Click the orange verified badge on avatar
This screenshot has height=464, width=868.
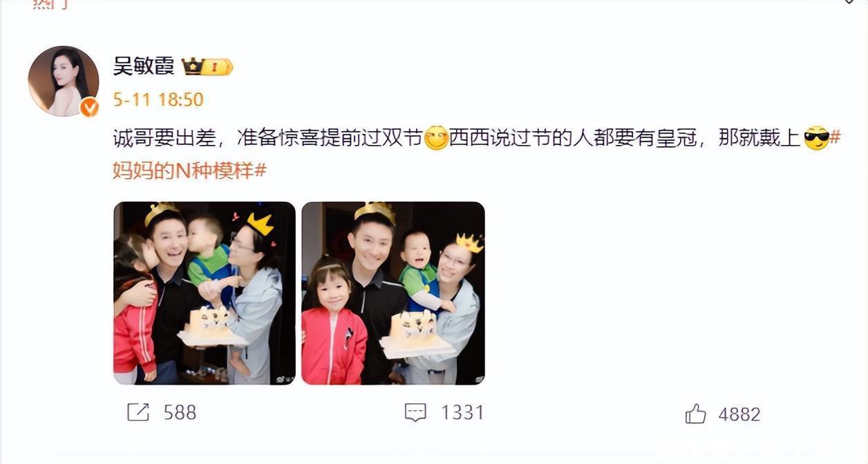(89, 107)
